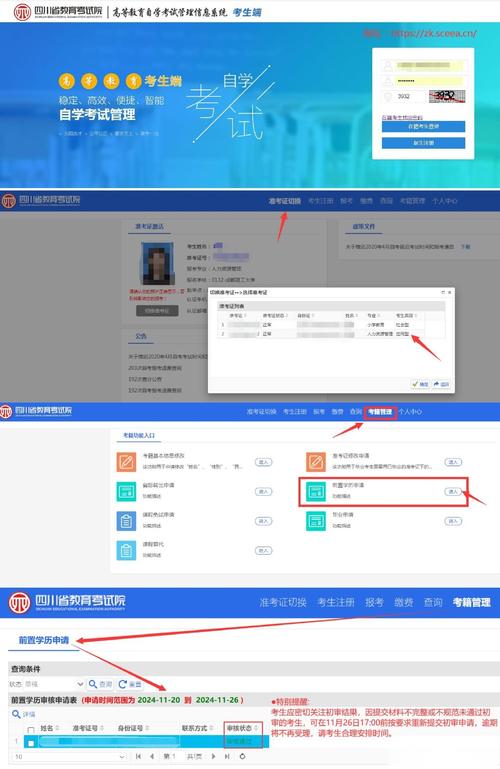Image resolution: width=500 pixels, height=769 pixels.
Task: Click the 重置 reset button
Action: [x=130, y=684]
